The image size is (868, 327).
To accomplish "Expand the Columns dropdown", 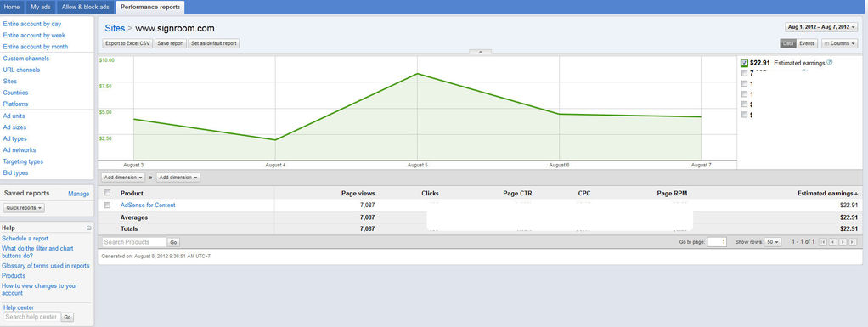I will [x=839, y=43].
